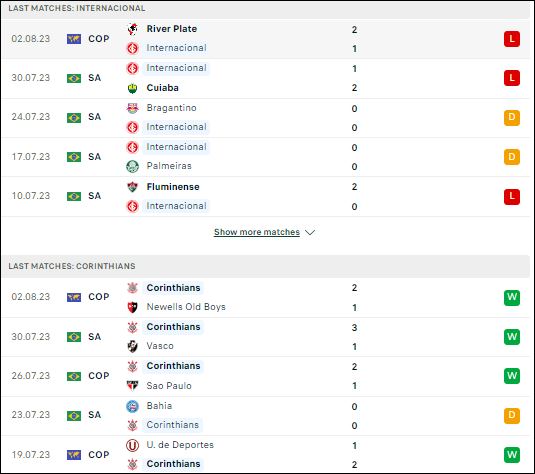The width and height of the screenshot is (535, 474).
Task: Open the 26.07.23 Corinthians vs Sao Paulo row
Action: point(265,376)
